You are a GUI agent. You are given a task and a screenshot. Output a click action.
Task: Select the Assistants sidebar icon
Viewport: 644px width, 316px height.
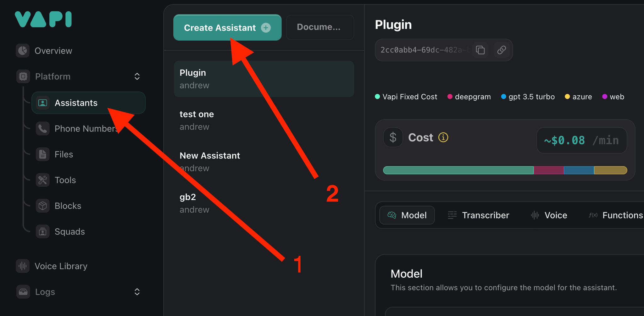[x=42, y=103]
